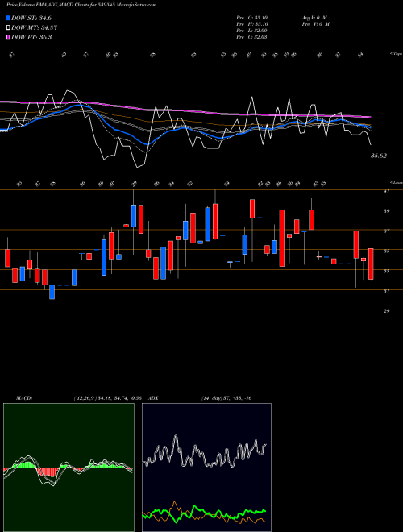Click the ADX (14 day) parameter values
The height and width of the screenshot is (532, 403).
point(226,398)
